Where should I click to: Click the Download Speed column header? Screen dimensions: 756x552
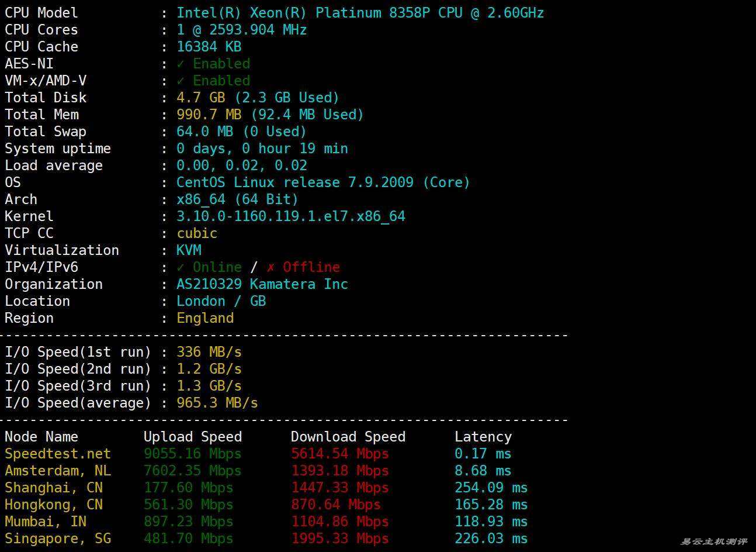tap(348, 437)
